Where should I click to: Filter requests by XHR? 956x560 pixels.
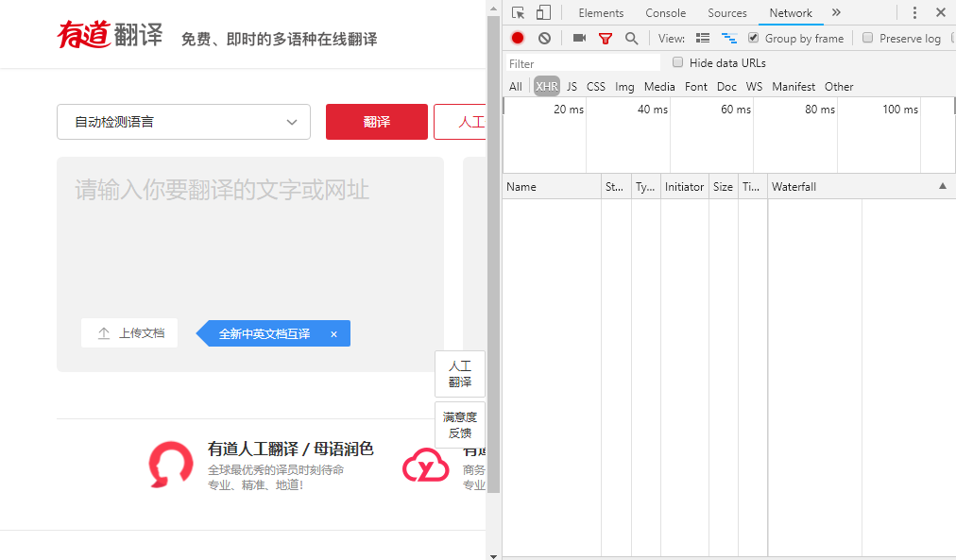pyautogui.click(x=546, y=87)
